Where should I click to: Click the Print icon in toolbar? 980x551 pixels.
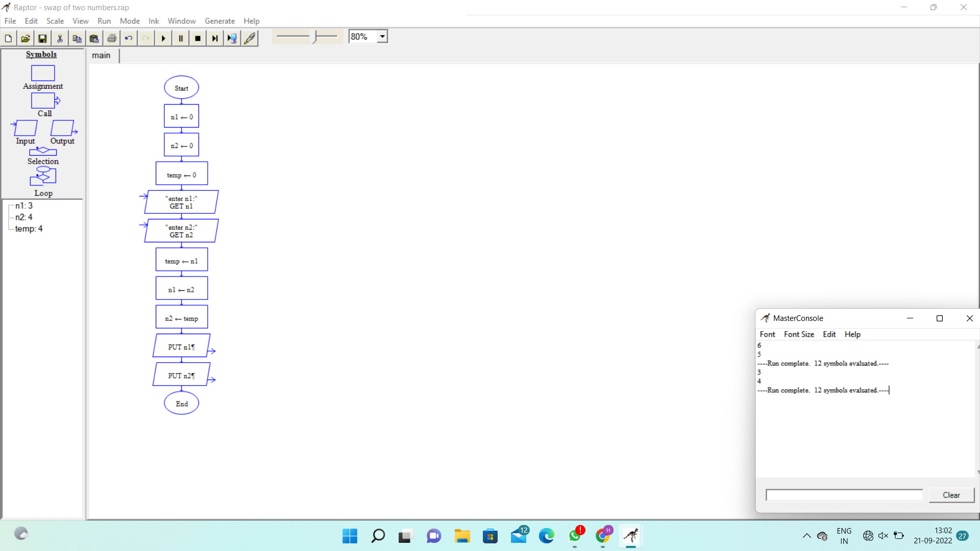(x=112, y=38)
